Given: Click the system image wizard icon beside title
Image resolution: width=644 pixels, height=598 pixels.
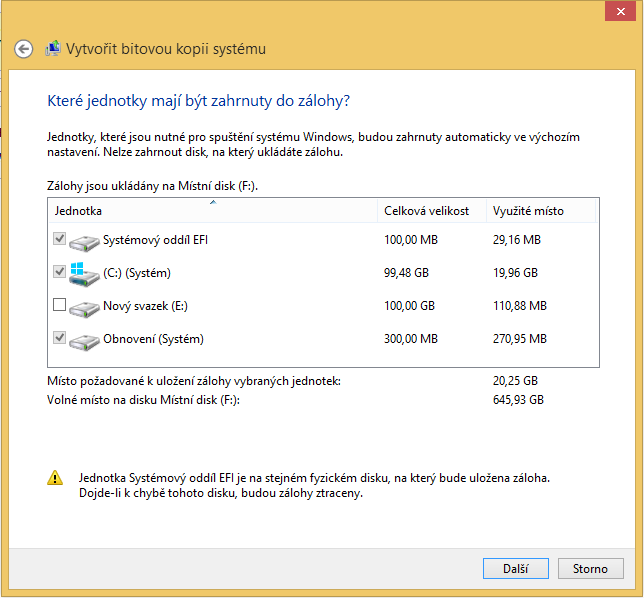Looking at the screenshot, I should pos(53,49).
